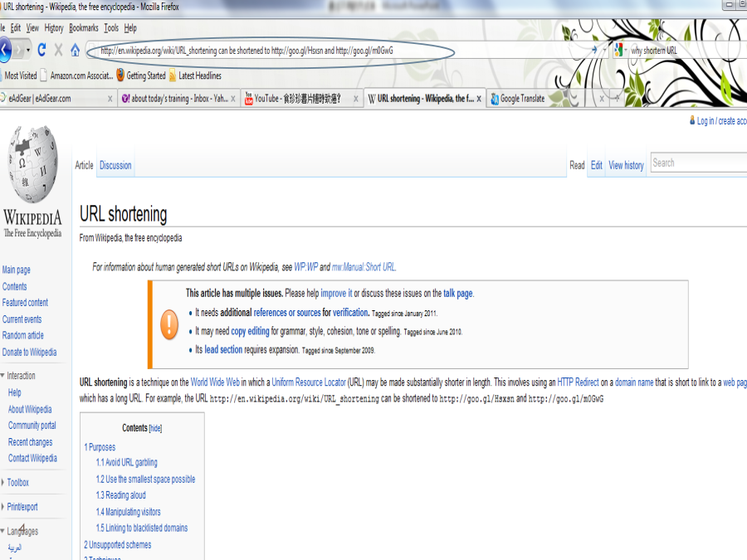Go to the Main page link
This screenshot has width=747, height=560.
[17, 270]
